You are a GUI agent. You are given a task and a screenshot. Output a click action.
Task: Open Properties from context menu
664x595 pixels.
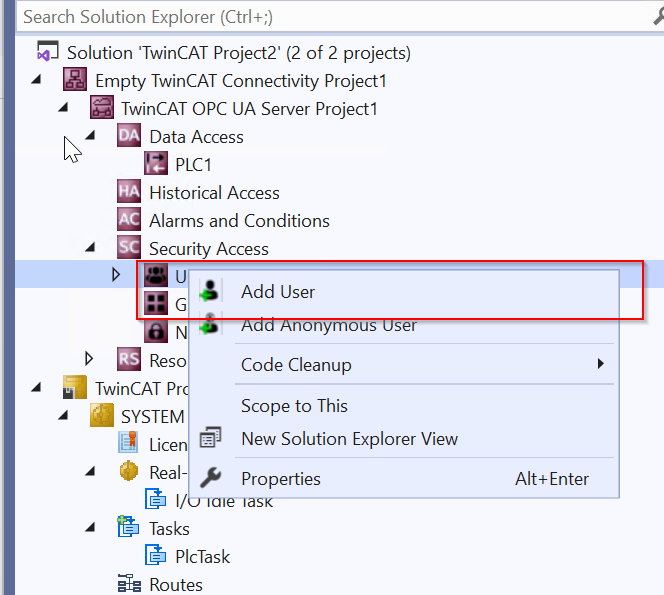404,479
